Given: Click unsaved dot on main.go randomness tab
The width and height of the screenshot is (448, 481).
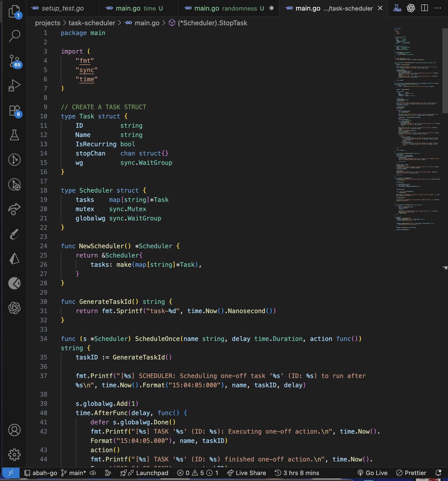Looking at the screenshot, I should [272, 8].
